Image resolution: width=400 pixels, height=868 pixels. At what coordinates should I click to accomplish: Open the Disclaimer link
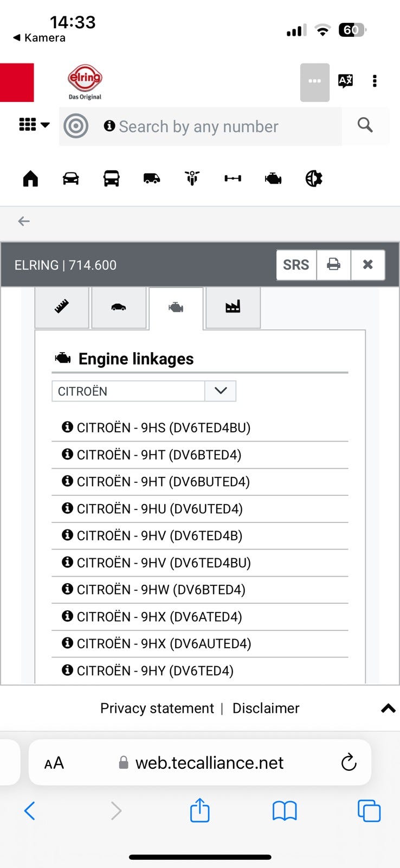266,709
